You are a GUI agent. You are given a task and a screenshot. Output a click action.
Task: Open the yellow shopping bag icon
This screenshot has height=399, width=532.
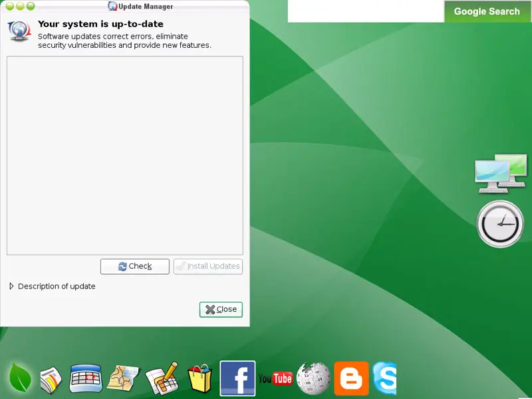pos(200,378)
